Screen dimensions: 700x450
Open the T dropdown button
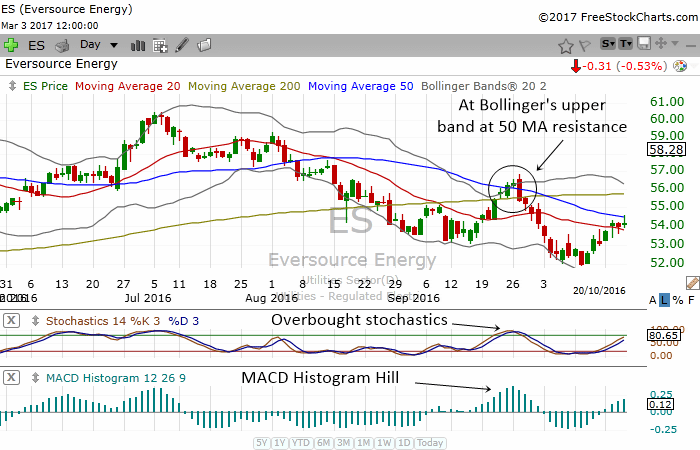[625, 44]
